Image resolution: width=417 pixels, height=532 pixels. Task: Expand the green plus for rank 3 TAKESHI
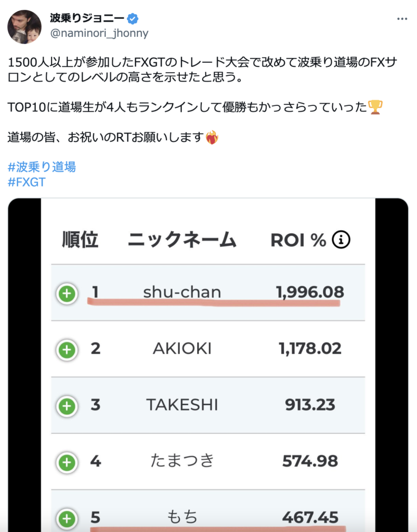click(67, 406)
